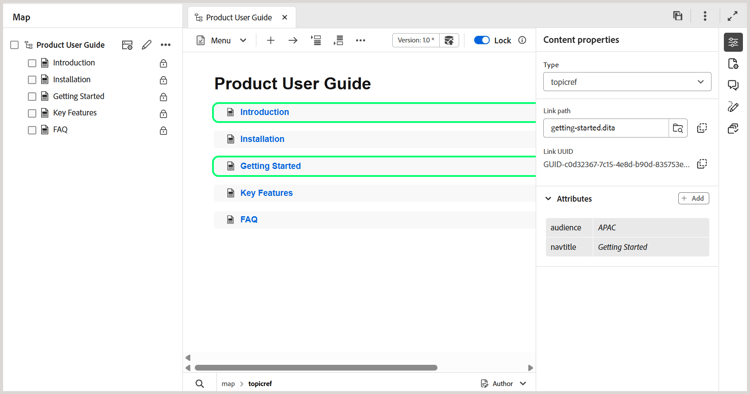
Task: Click the copy panes icon at top right
Action: [678, 16]
